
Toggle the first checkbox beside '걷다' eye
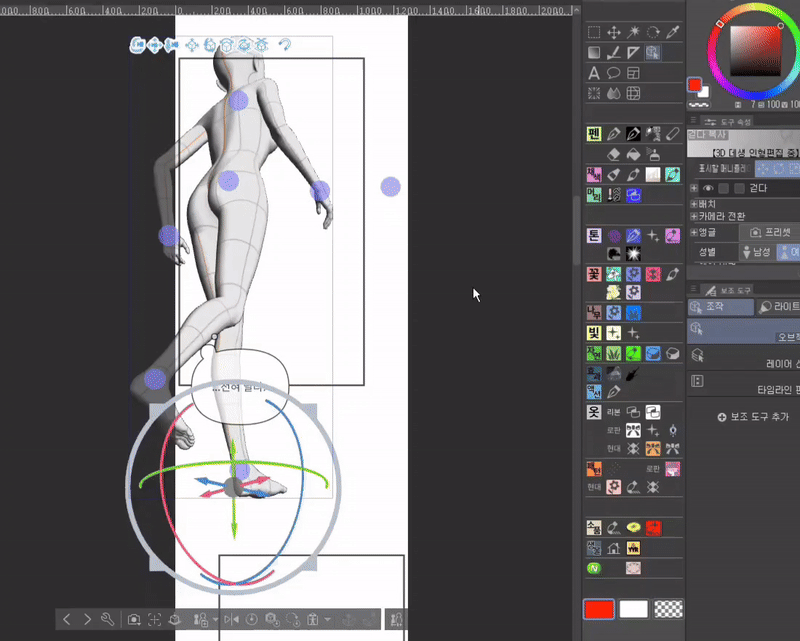pos(723,188)
